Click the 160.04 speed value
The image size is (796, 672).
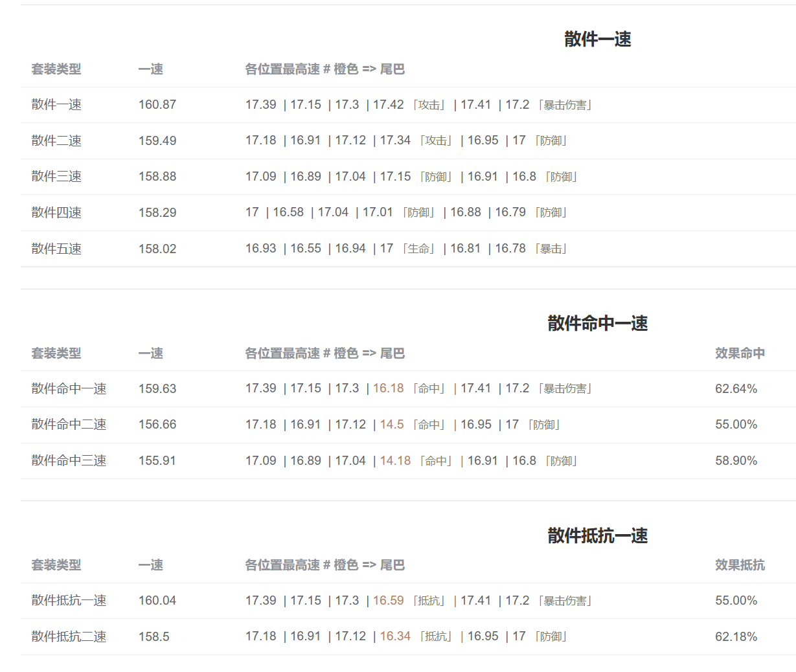(x=157, y=600)
